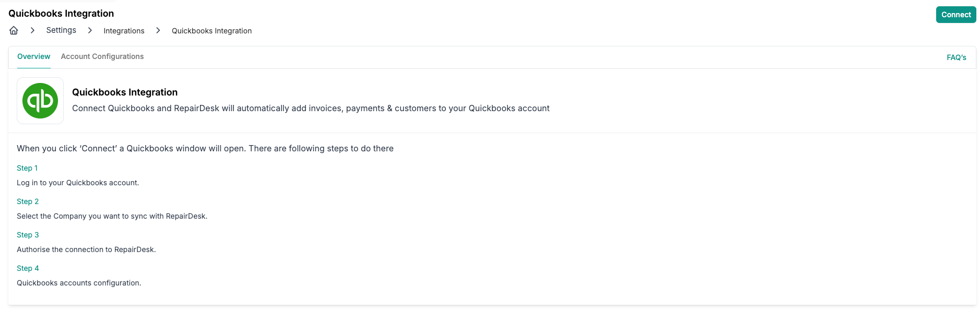
Task: Click the green Quickbooks logo
Action: pos(40,101)
